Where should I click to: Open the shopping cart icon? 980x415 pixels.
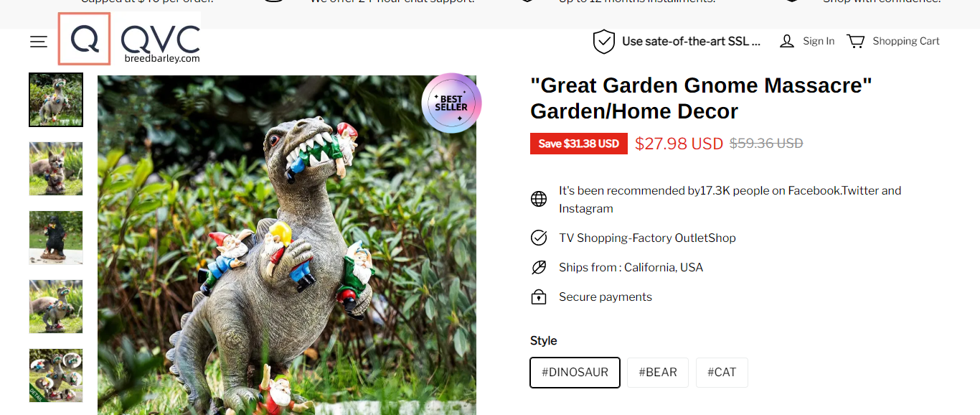point(856,41)
